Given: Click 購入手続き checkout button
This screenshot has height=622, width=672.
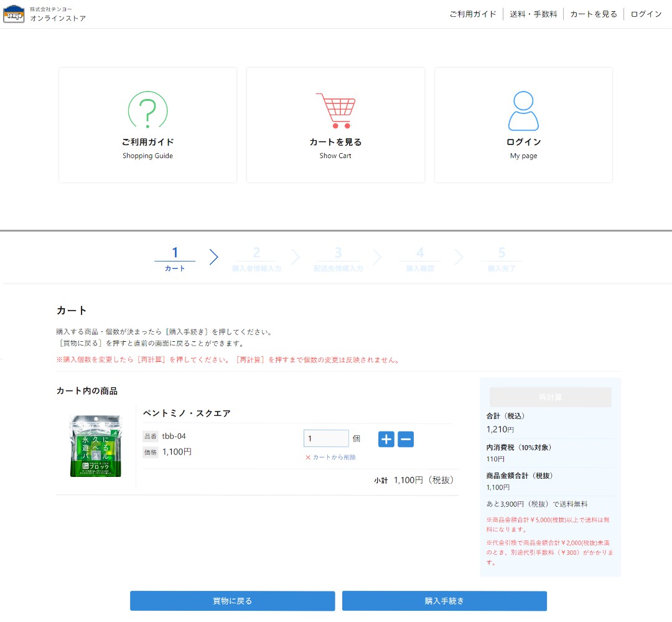Looking at the screenshot, I should pos(444,601).
